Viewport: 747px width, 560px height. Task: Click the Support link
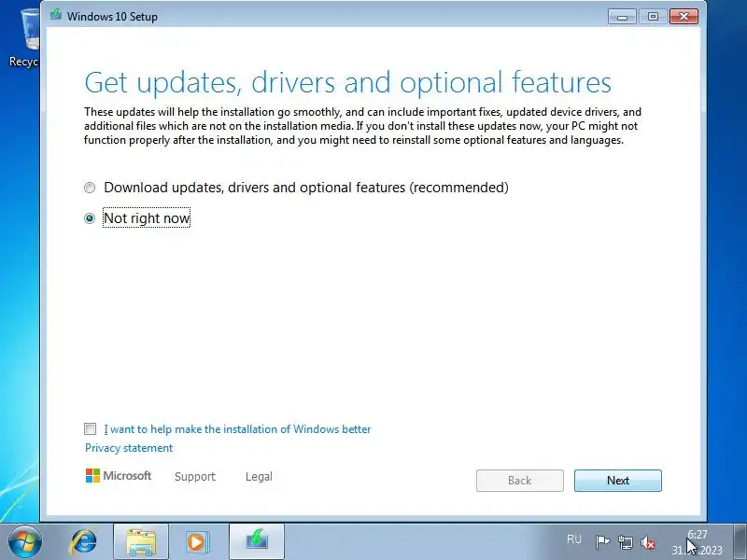click(195, 477)
